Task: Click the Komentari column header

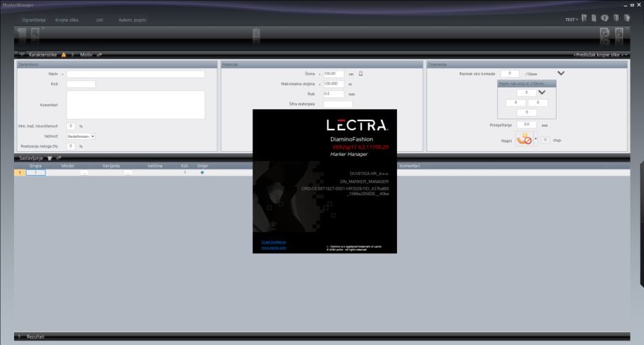Action: [x=409, y=166]
